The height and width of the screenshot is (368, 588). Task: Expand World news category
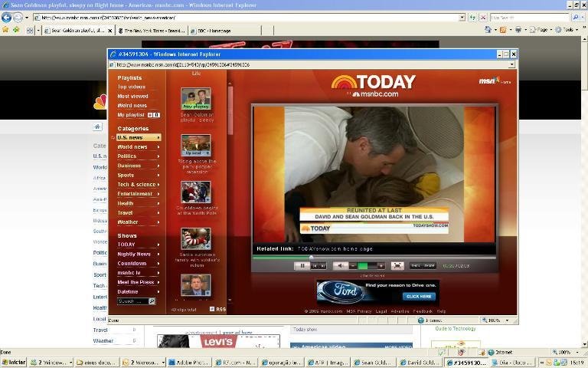pyautogui.click(x=139, y=147)
